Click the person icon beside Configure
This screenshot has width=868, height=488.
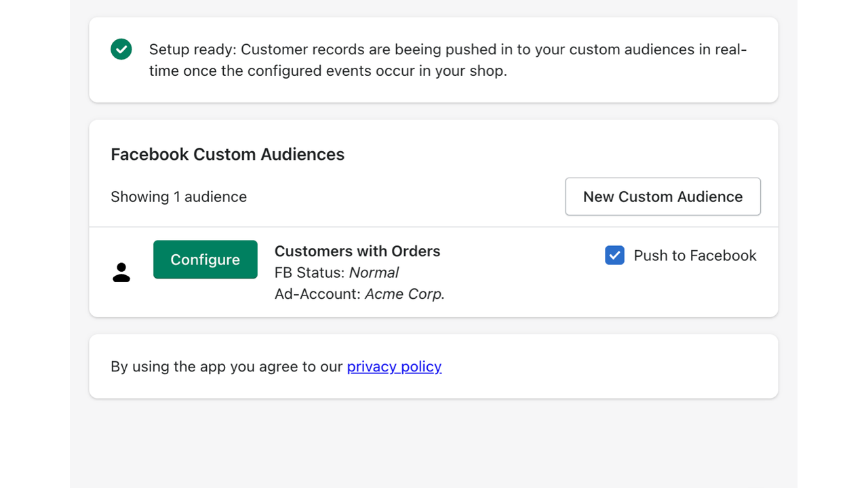121,272
